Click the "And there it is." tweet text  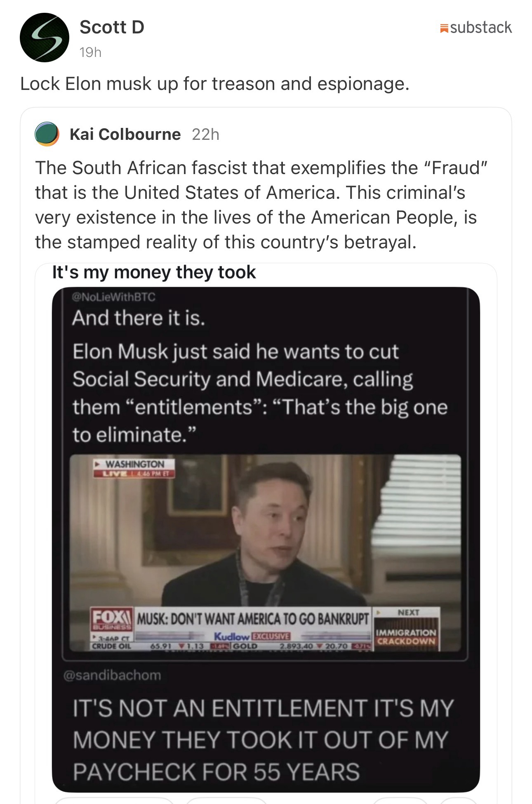point(139,318)
